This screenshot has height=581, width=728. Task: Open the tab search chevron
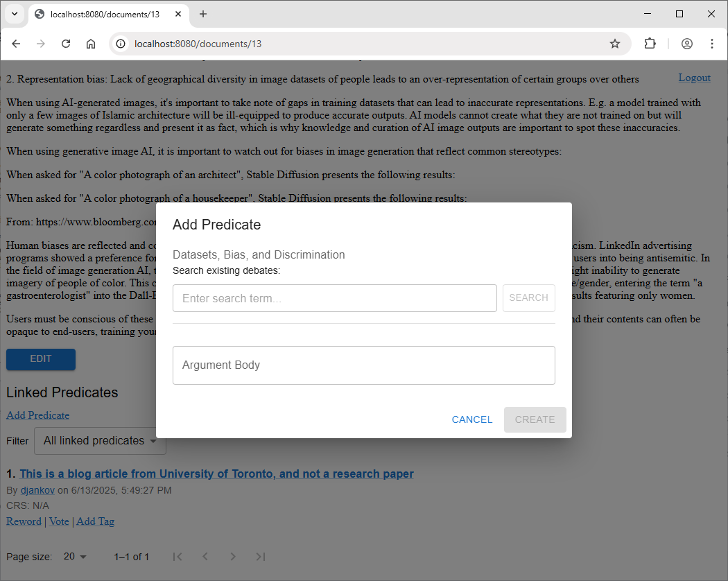tap(15, 14)
